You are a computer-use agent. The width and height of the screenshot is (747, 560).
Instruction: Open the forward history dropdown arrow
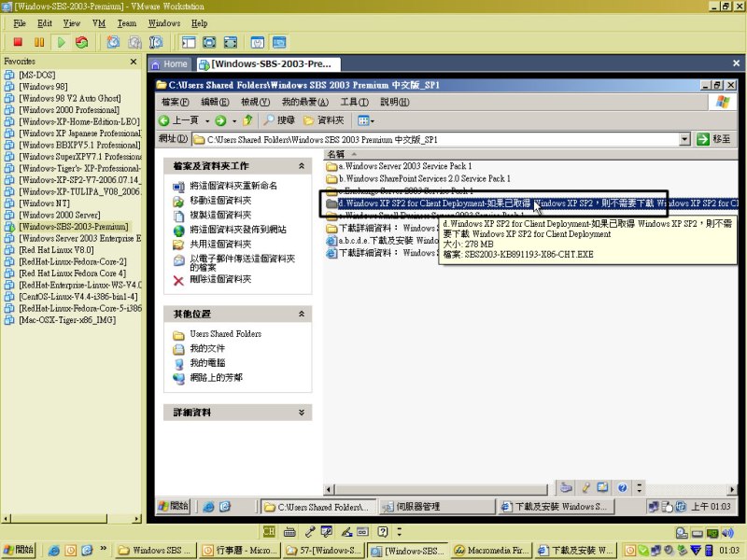pos(234,121)
